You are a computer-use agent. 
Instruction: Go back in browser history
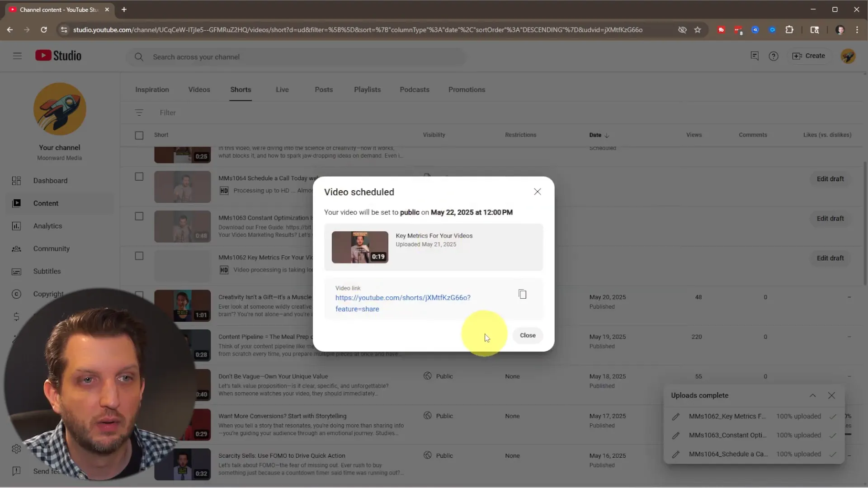(x=10, y=30)
